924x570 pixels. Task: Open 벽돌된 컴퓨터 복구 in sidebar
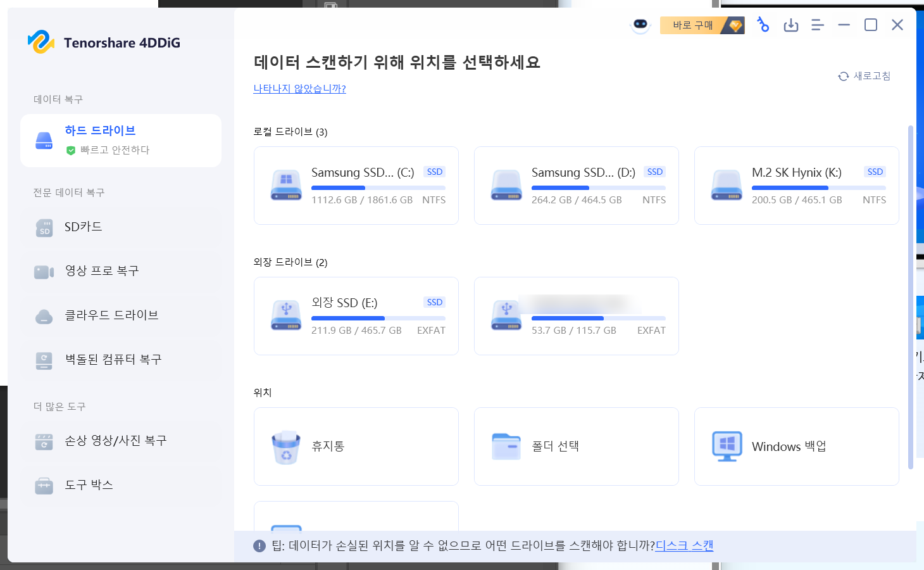(x=121, y=360)
